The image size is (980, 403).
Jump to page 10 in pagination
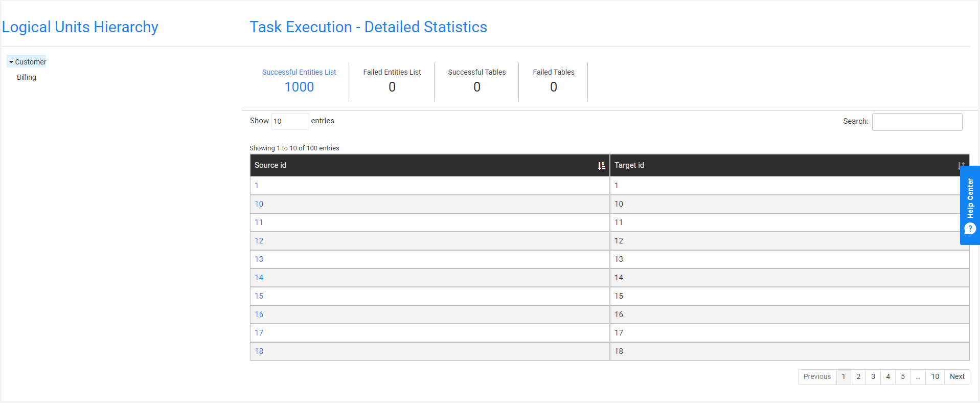pos(935,376)
